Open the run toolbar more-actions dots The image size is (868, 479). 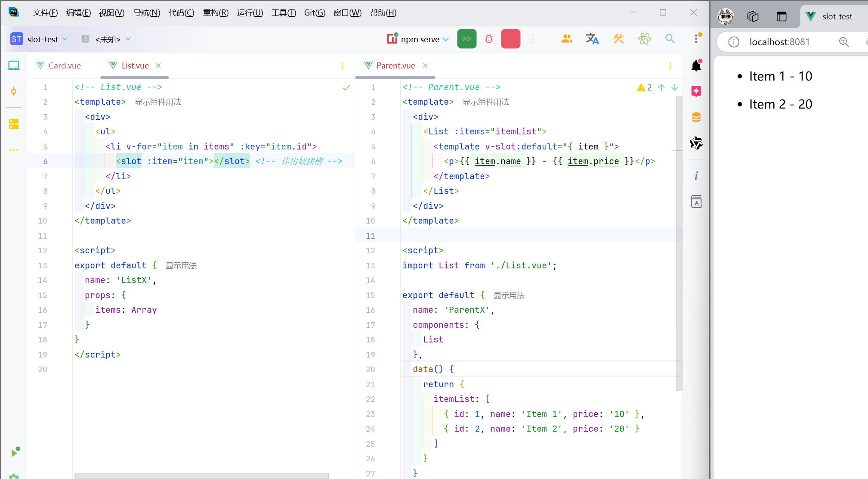coord(533,39)
